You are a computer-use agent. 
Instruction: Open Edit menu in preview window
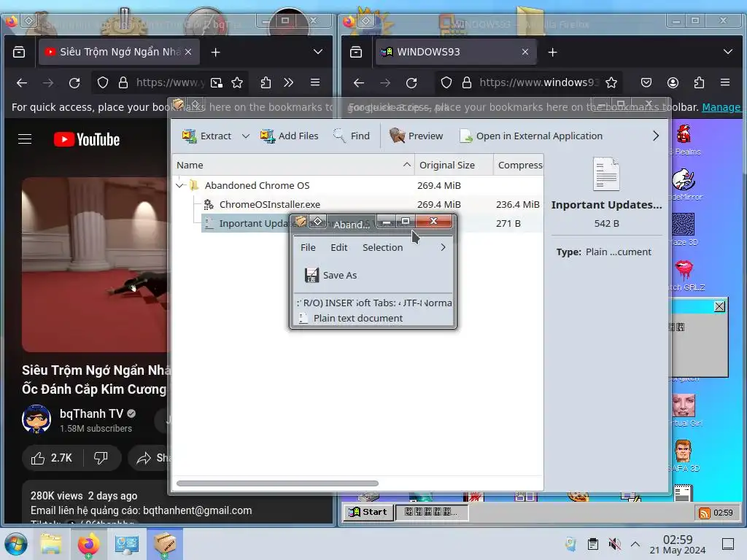point(338,248)
